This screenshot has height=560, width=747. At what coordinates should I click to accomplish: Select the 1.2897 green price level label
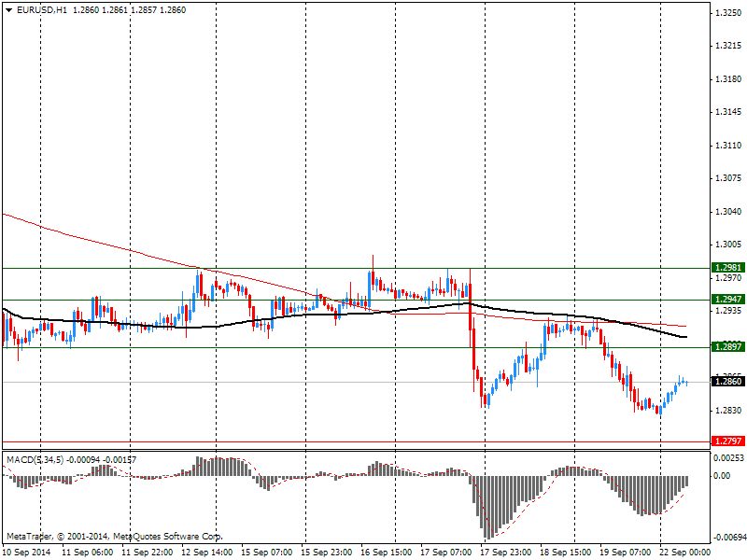[x=727, y=346]
